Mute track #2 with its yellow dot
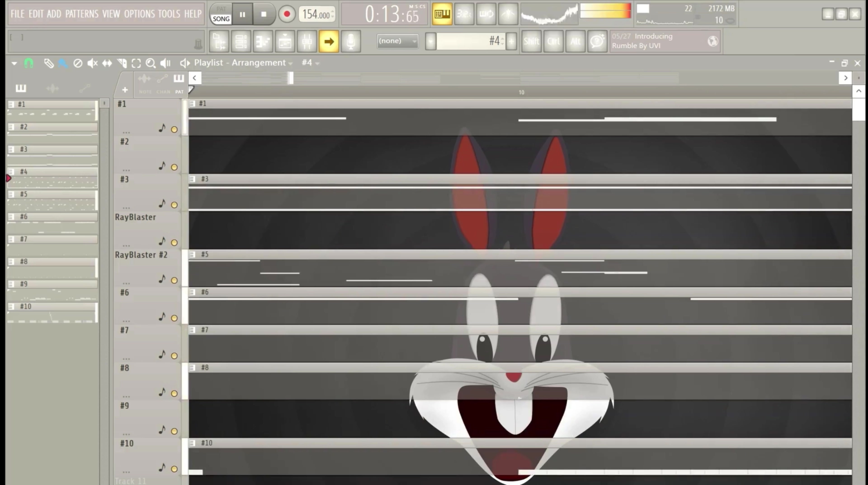The image size is (868, 485). point(174,167)
